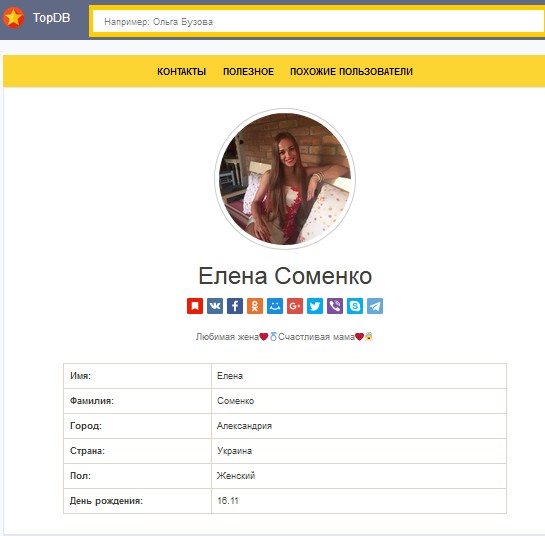545x536 pixels.
Task: Share profile via Twitter icon
Action: point(315,306)
